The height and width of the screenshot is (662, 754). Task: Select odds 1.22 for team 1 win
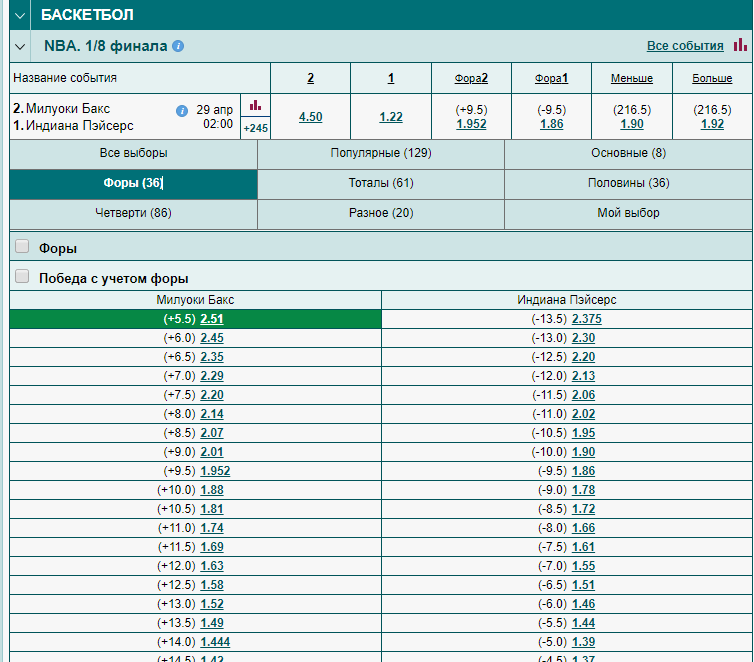click(x=391, y=117)
